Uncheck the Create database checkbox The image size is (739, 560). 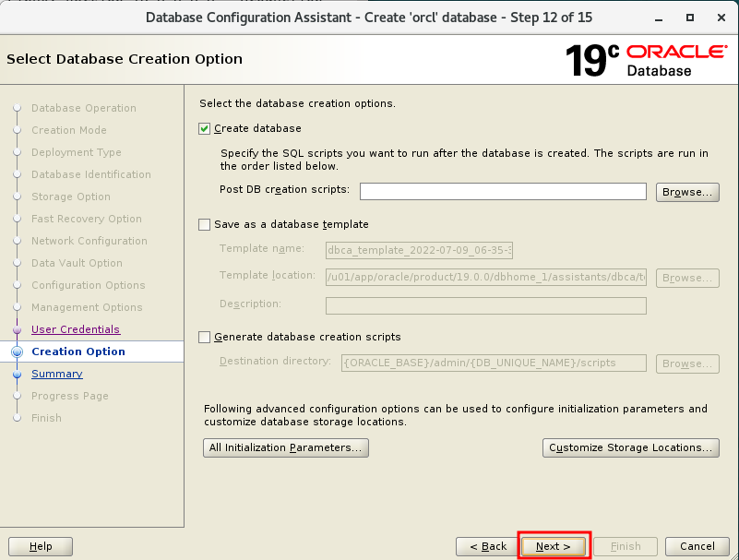[x=204, y=128]
